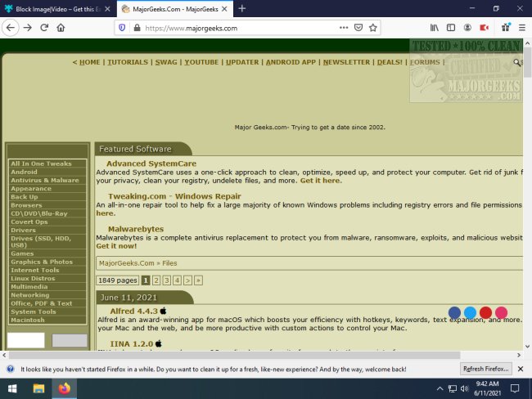Open new tab with plus button

[242, 8]
